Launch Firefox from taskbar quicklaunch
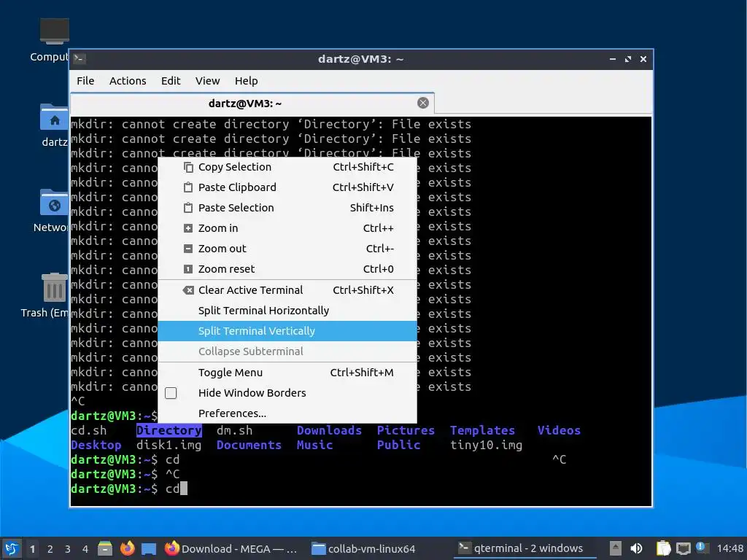747x560 pixels. pos(127,548)
